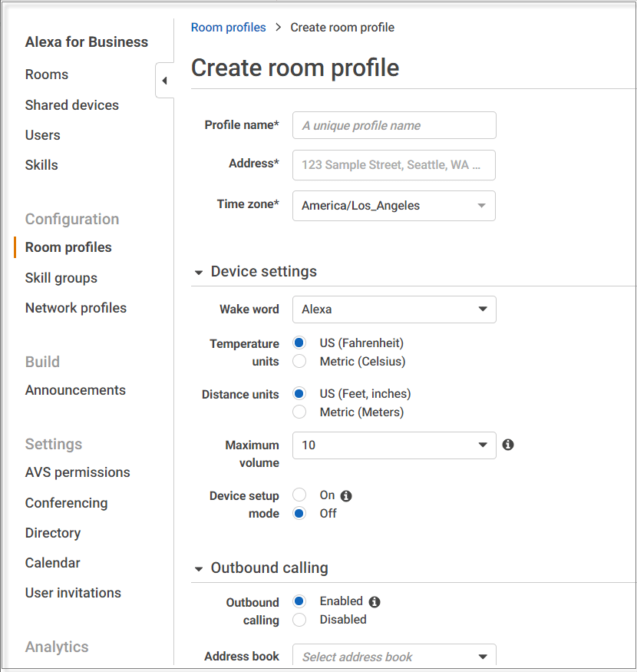This screenshot has width=637, height=672.
Task: Turn Device setup mode On
Action: point(299,495)
